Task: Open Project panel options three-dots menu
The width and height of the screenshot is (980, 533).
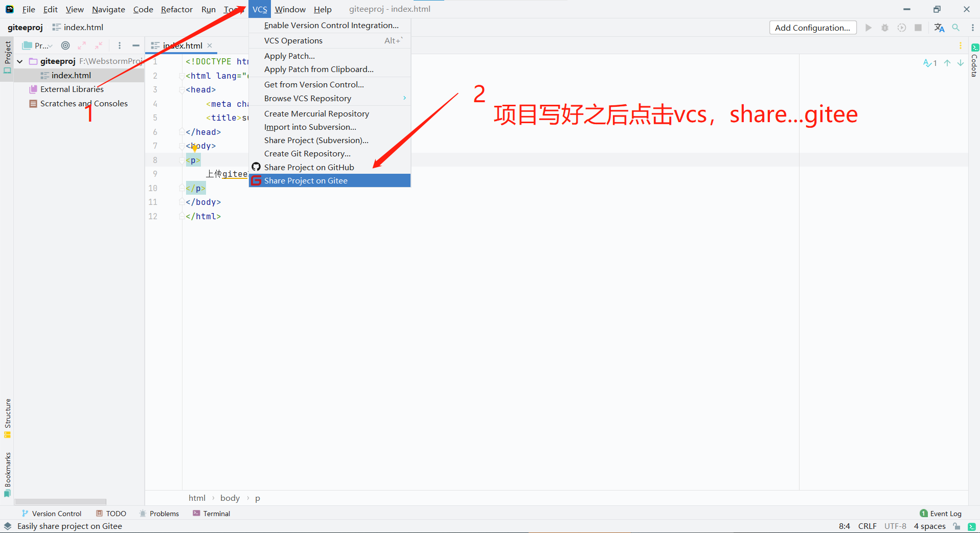Action: 120,45
